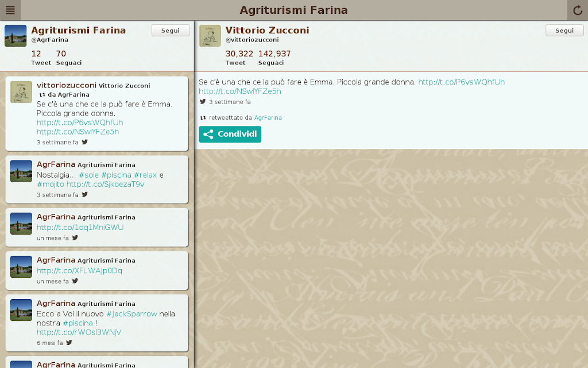Click Twitter bird icon in tweet detail
The height and width of the screenshot is (368, 588).
[203, 101]
